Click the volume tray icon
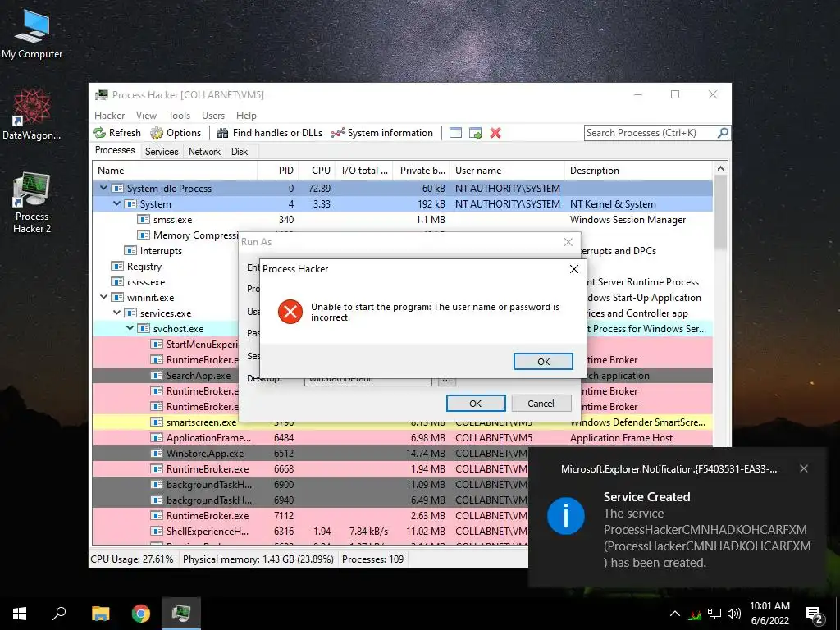This screenshot has width=840, height=630. (x=734, y=614)
